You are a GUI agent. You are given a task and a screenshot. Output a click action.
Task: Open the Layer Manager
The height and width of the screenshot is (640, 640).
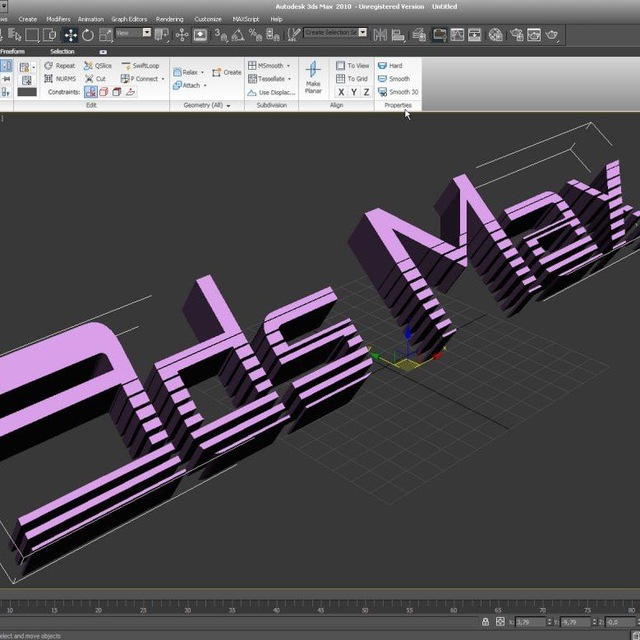[419, 35]
